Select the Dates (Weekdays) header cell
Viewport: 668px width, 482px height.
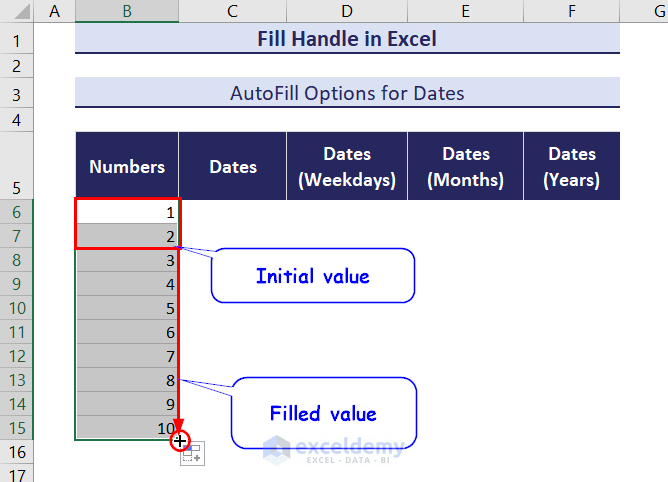click(x=347, y=167)
